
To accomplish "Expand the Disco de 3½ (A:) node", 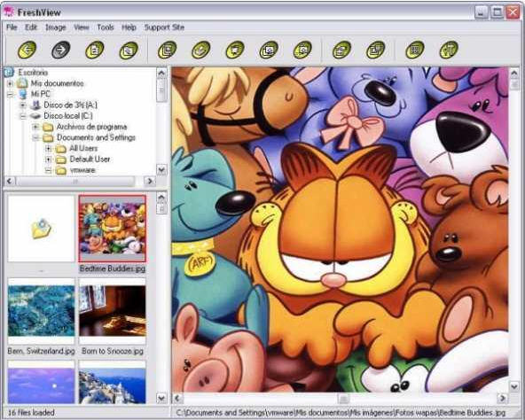I will click(x=23, y=105).
